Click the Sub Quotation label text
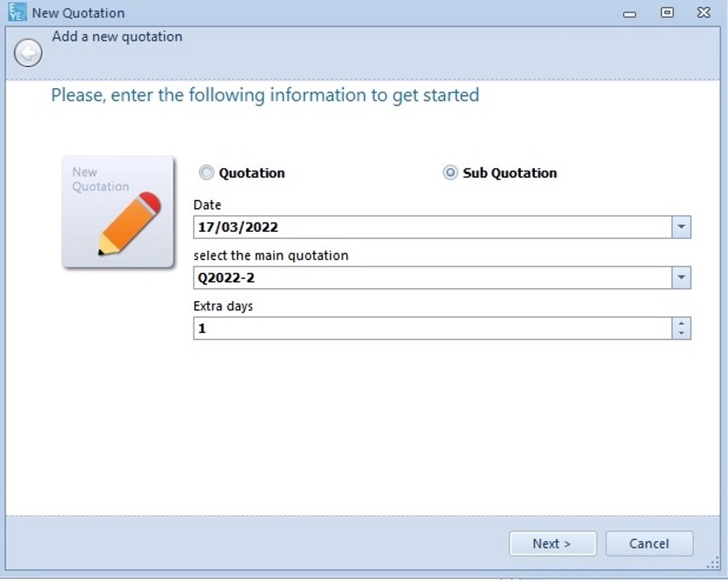 pos(509,173)
